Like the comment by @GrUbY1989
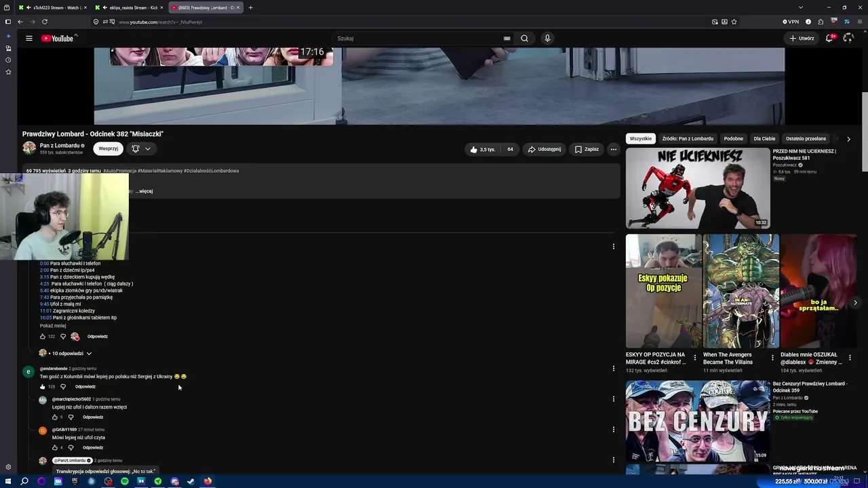868x488 pixels. (x=55, y=448)
